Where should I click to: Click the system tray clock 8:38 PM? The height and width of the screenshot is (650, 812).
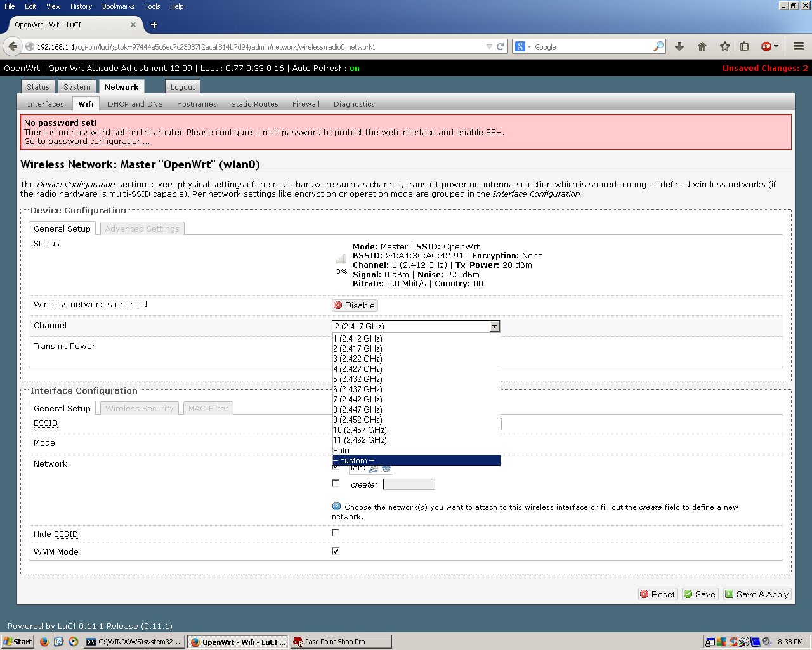[x=790, y=642]
